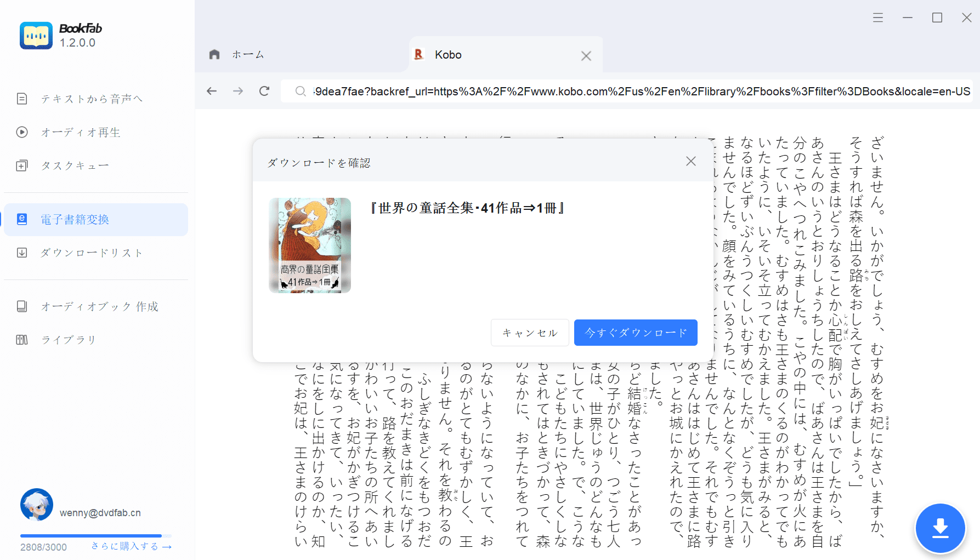Click the blue floating download button

tap(941, 528)
